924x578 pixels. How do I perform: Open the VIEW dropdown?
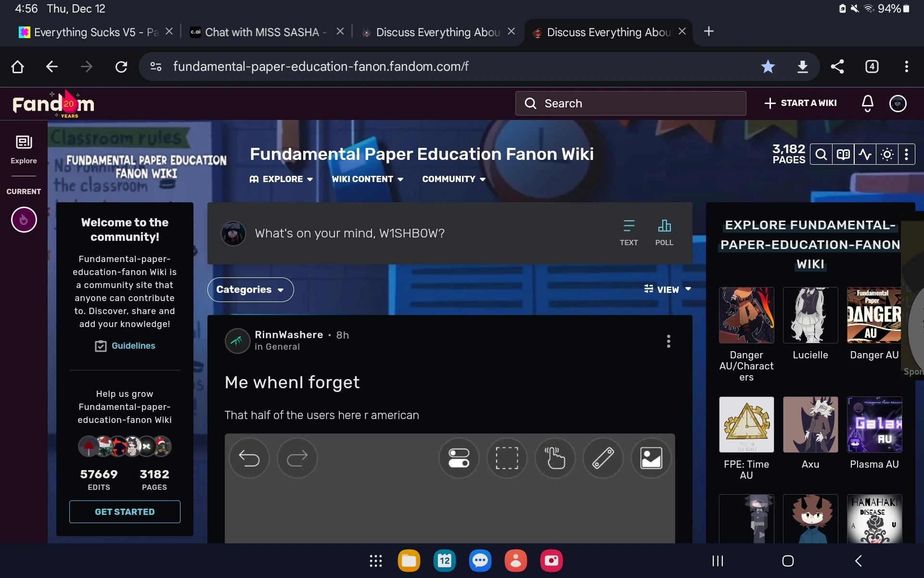(x=668, y=289)
